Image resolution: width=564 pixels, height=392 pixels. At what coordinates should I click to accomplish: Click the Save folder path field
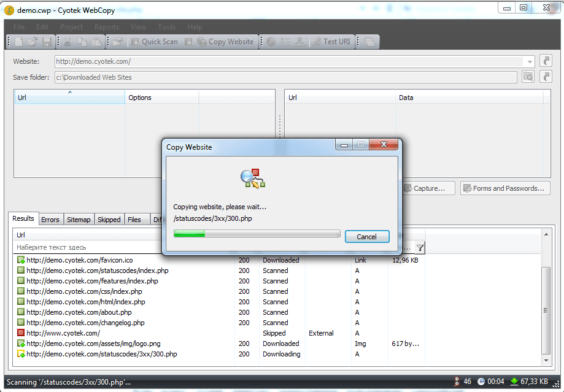(285, 77)
